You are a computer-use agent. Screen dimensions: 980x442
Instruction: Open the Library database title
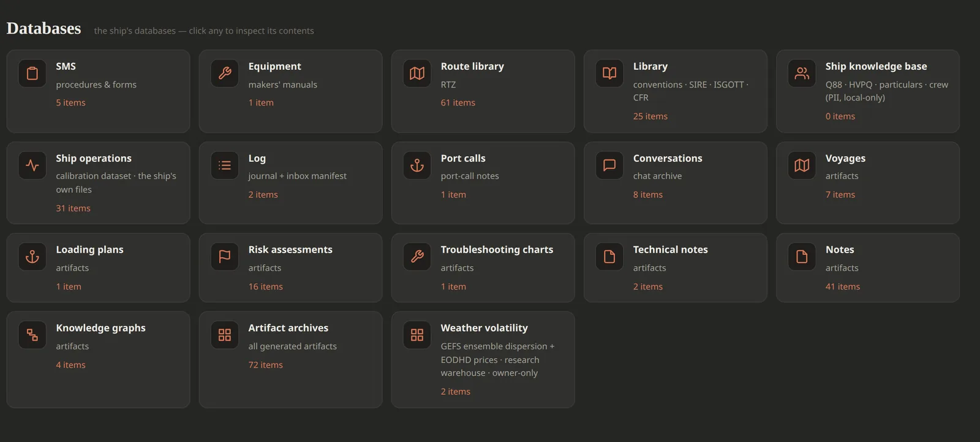(650, 66)
